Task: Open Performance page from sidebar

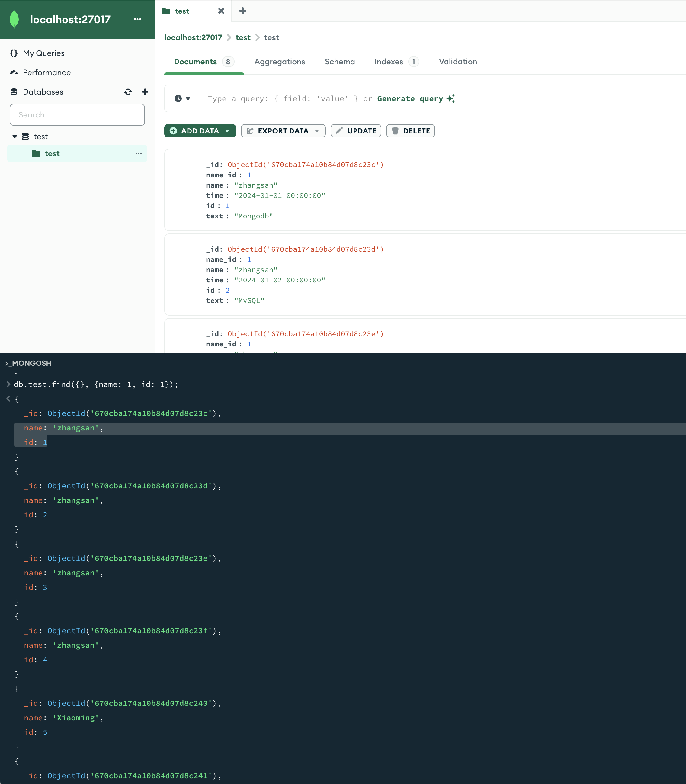Action: coord(46,73)
